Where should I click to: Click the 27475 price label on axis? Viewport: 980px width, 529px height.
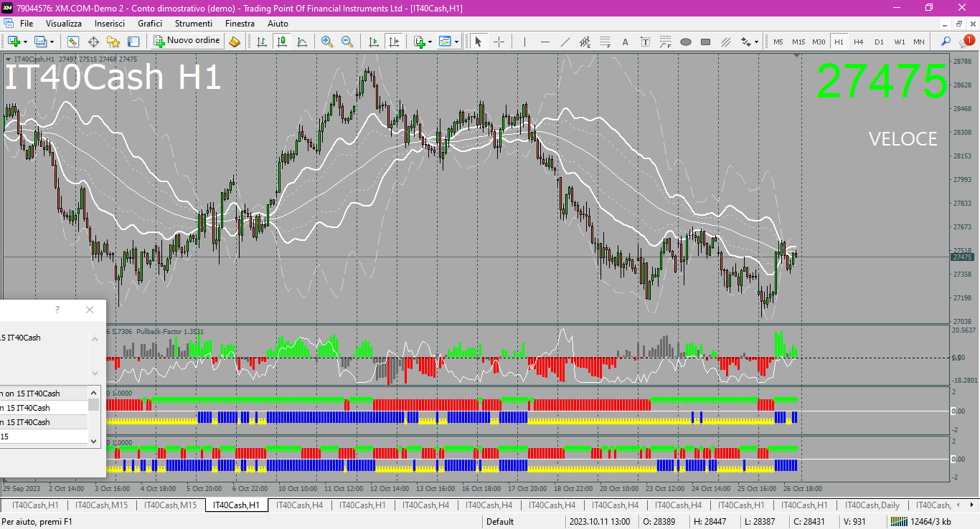tap(961, 257)
